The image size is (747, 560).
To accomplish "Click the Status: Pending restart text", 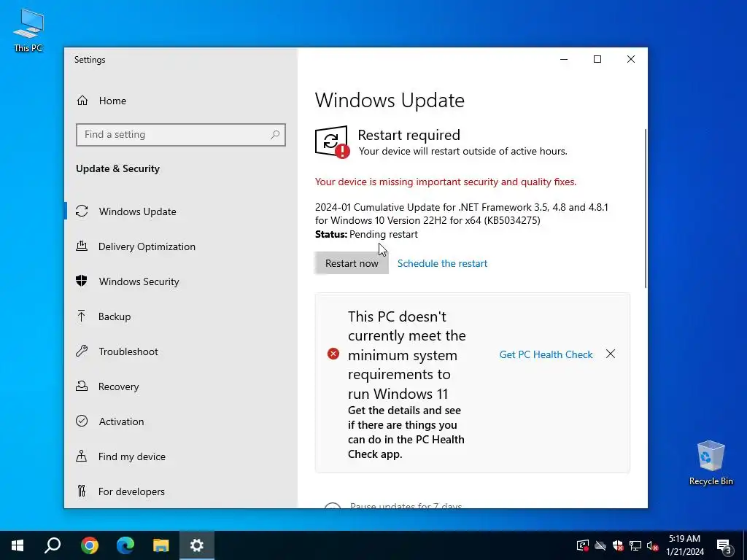I will (x=366, y=234).
